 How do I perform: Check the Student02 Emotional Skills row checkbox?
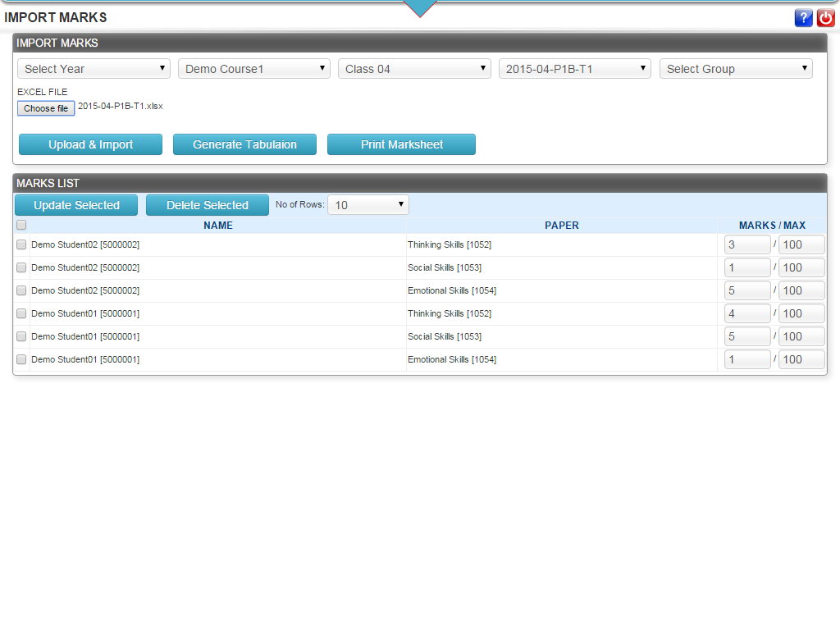point(21,291)
